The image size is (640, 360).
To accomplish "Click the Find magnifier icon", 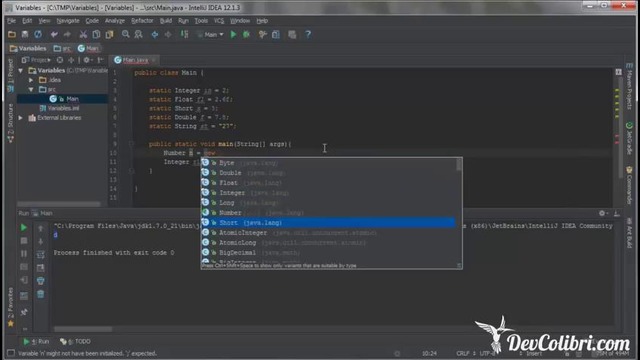I will coord(126,35).
